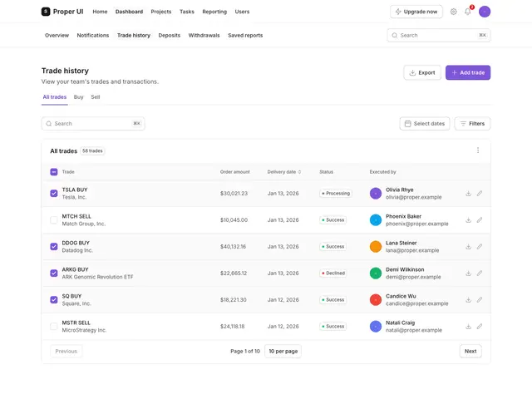Focus the top-right Search field
Screen dimensions: 532x399
point(438,35)
